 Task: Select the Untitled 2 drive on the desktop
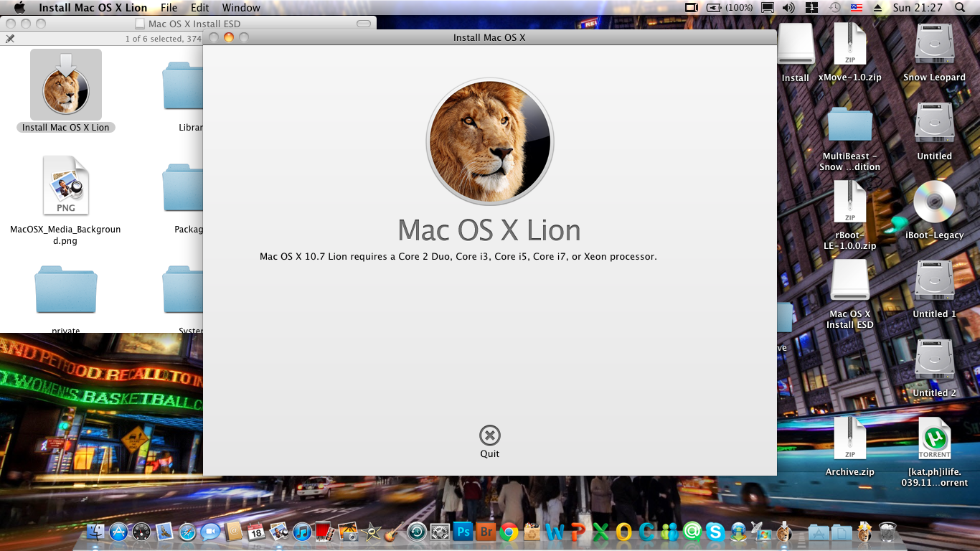point(935,367)
